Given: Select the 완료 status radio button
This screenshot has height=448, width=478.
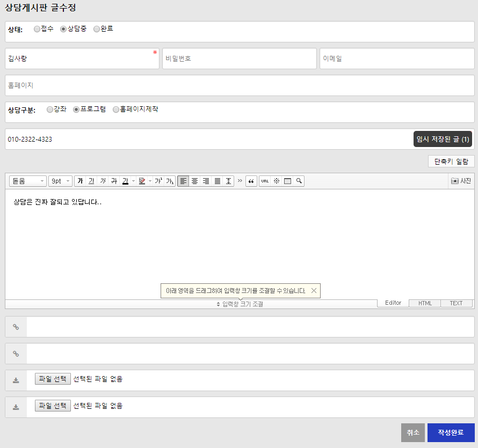Looking at the screenshot, I should coord(97,30).
